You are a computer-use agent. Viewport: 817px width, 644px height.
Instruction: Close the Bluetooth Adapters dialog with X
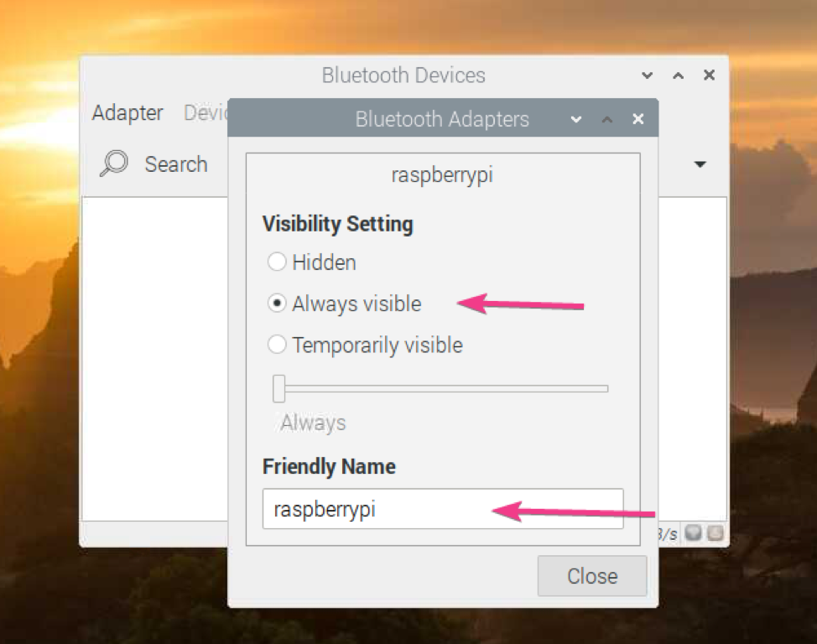(x=638, y=119)
